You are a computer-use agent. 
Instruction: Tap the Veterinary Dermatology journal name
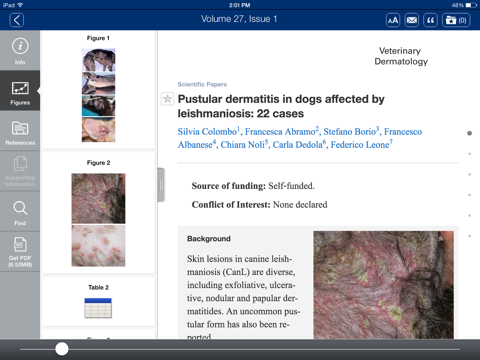click(x=401, y=56)
